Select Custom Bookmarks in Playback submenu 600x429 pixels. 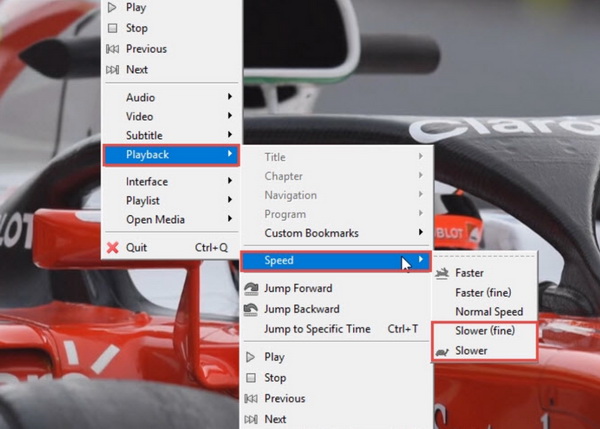point(336,233)
